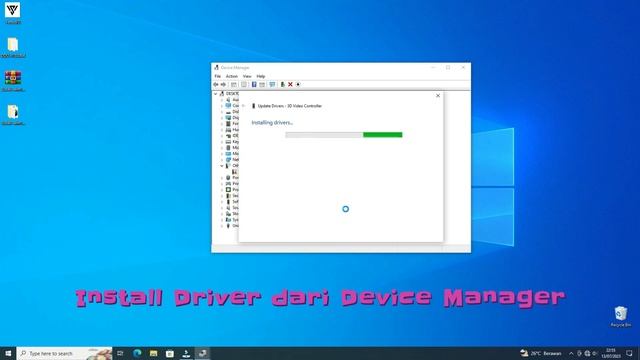Open Microsoft Store from the taskbar
This screenshot has height=360, width=640.
point(170,353)
